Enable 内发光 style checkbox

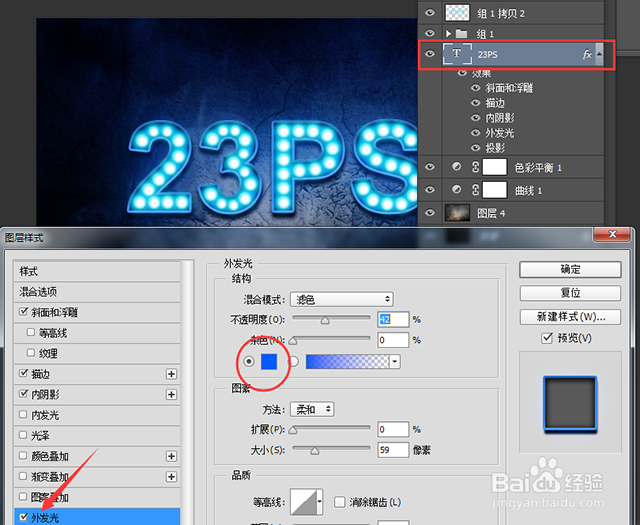tap(23, 414)
